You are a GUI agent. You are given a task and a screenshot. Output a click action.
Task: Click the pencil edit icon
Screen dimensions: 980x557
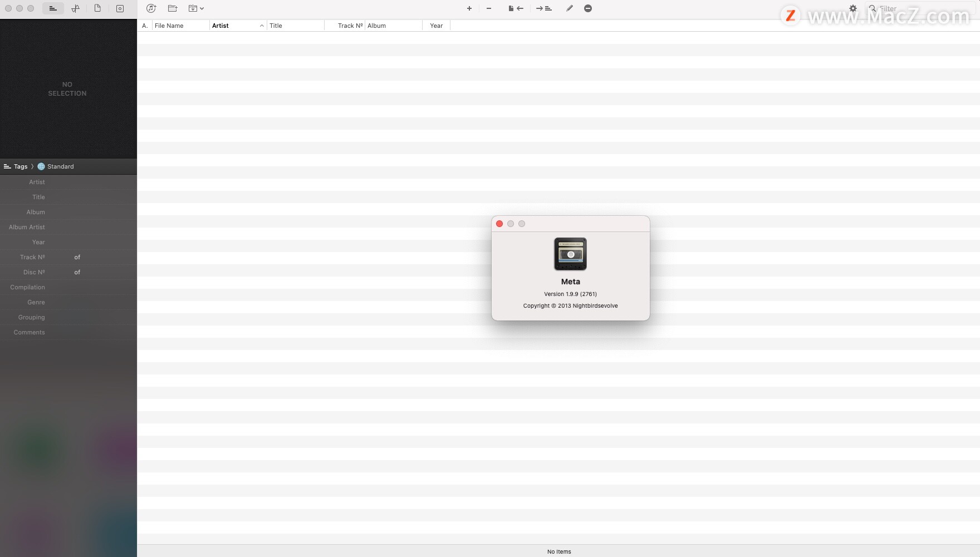click(569, 8)
